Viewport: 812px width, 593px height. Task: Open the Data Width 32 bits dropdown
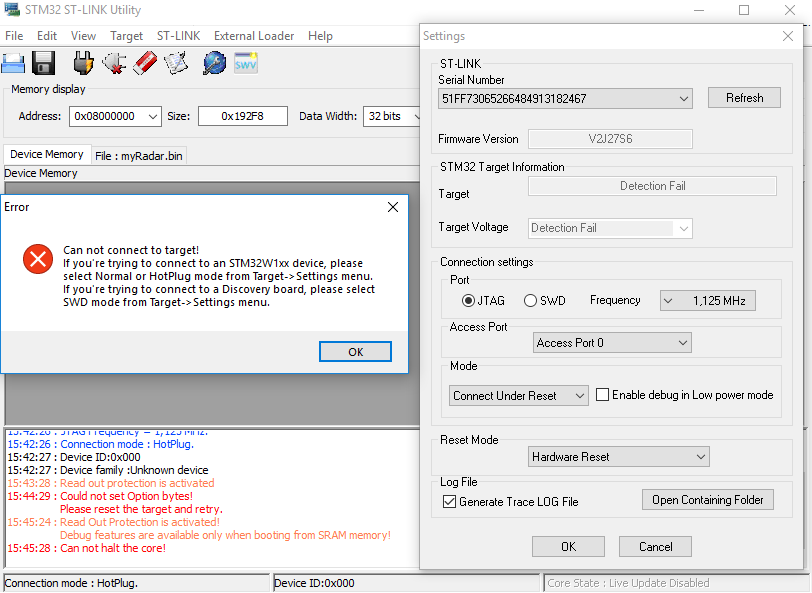coord(392,116)
